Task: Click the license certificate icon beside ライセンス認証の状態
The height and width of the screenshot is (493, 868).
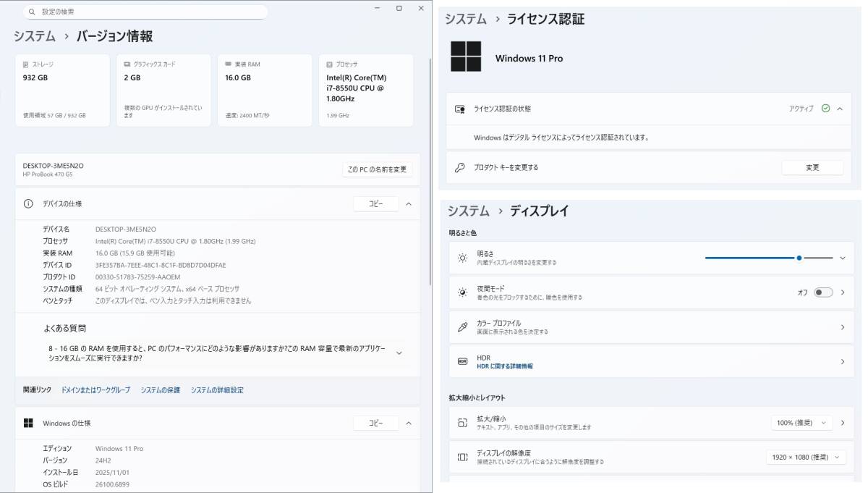Action: 460,109
